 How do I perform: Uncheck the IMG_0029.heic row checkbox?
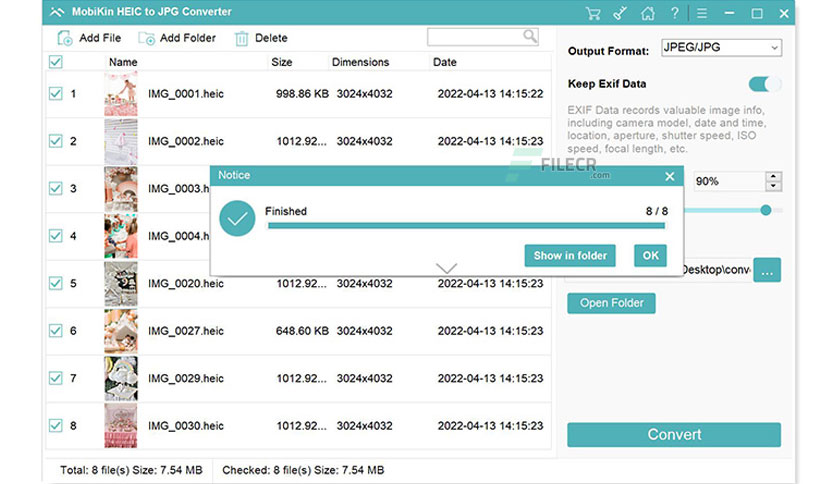[x=55, y=378]
